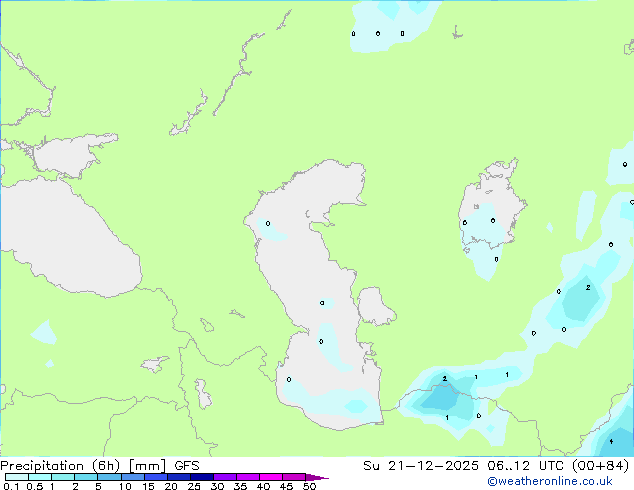Pick the 10–15 mm legend color box

pyautogui.click(x=133, y=477)
